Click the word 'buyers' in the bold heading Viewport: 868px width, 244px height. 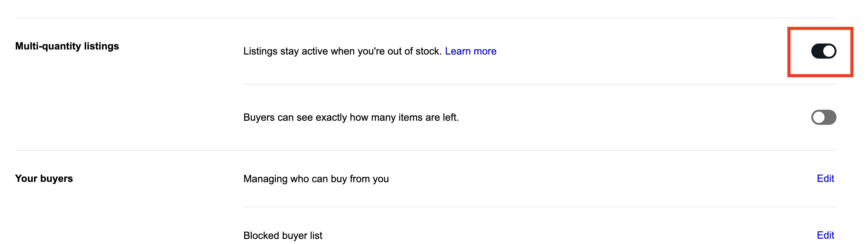tap(56, 178)
